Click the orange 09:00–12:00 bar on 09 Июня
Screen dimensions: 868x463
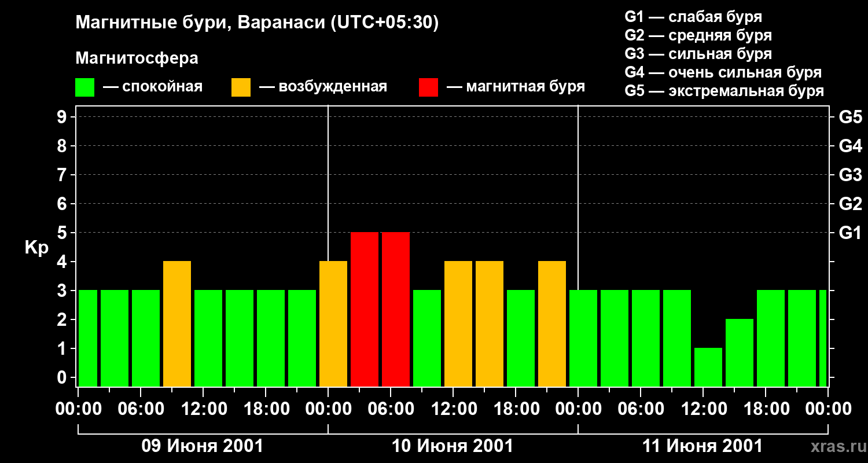coord(177,324)
